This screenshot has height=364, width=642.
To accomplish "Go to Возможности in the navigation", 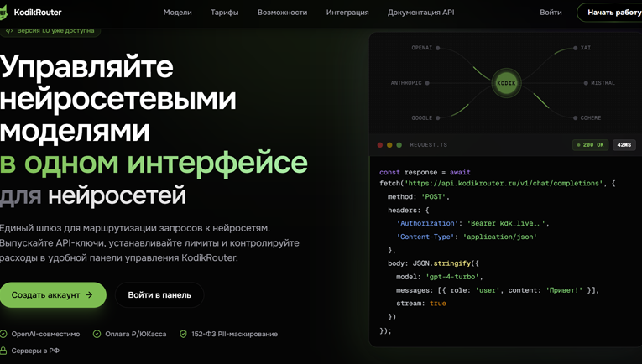I will 282,13.
